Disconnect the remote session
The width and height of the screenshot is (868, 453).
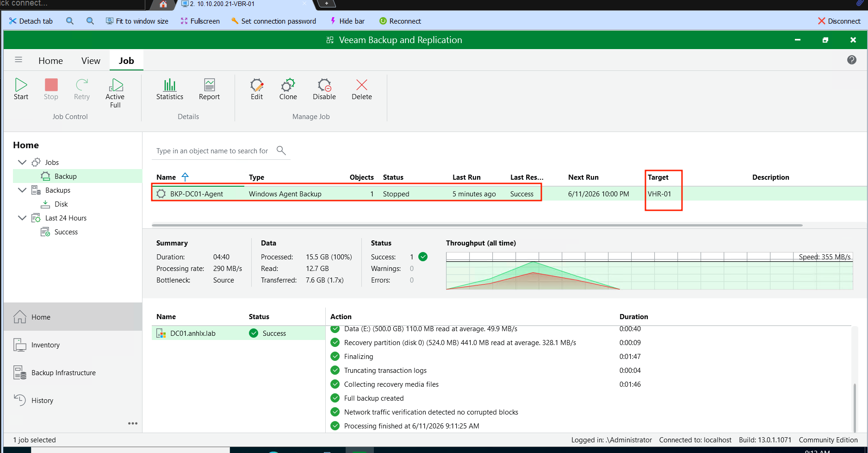(839, 21)
